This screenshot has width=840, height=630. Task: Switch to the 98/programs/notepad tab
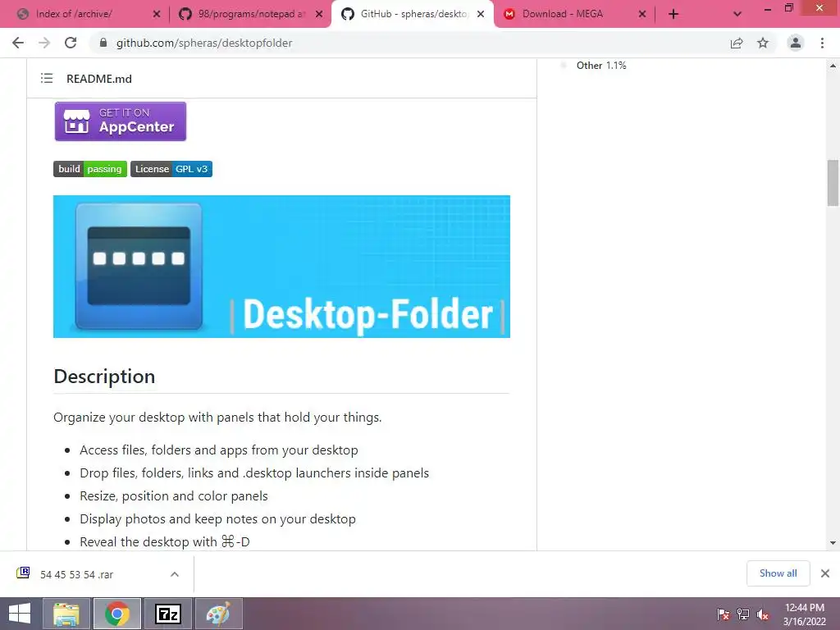pos(249,14)
